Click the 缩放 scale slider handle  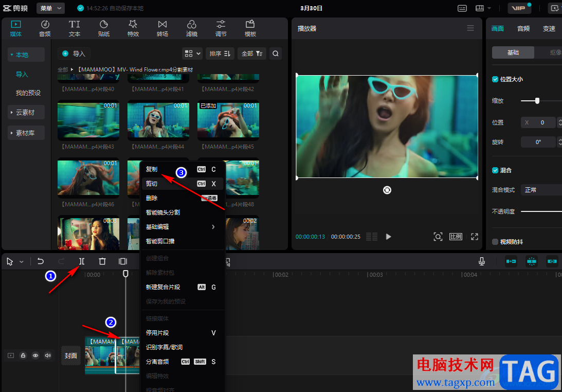coord(537,101)
